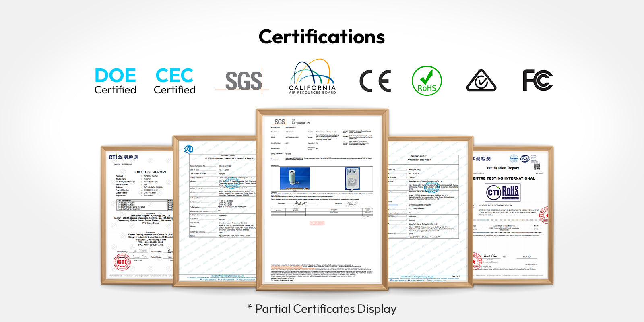Click the DOE Certified logo

point(115,81)
